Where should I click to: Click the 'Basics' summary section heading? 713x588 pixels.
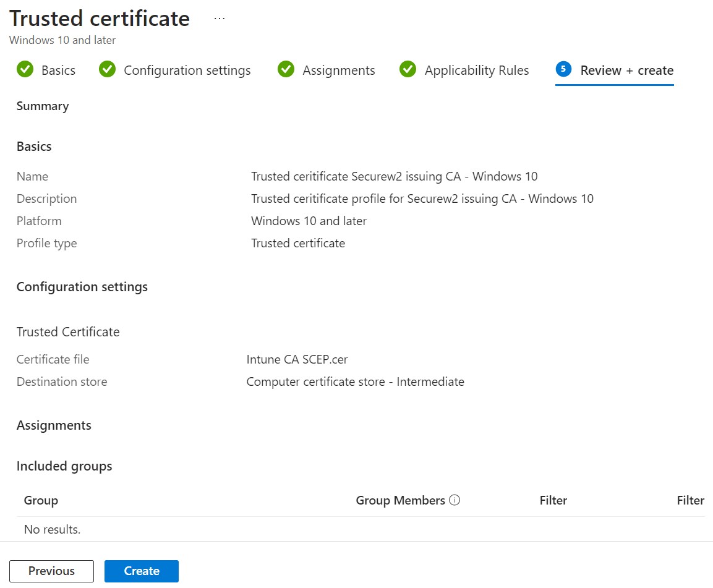[x=34, y=147]
